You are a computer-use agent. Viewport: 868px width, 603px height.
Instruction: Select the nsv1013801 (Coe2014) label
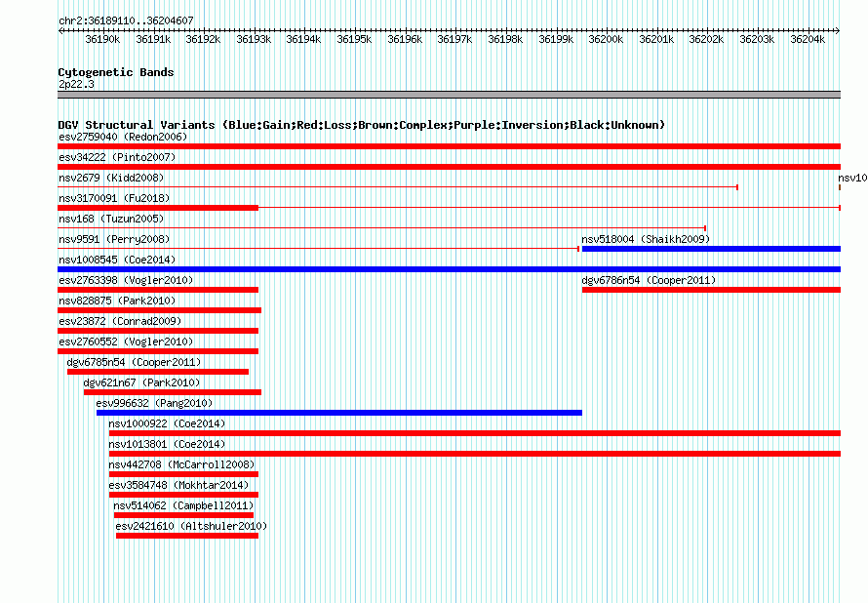[x=167, y=444]
